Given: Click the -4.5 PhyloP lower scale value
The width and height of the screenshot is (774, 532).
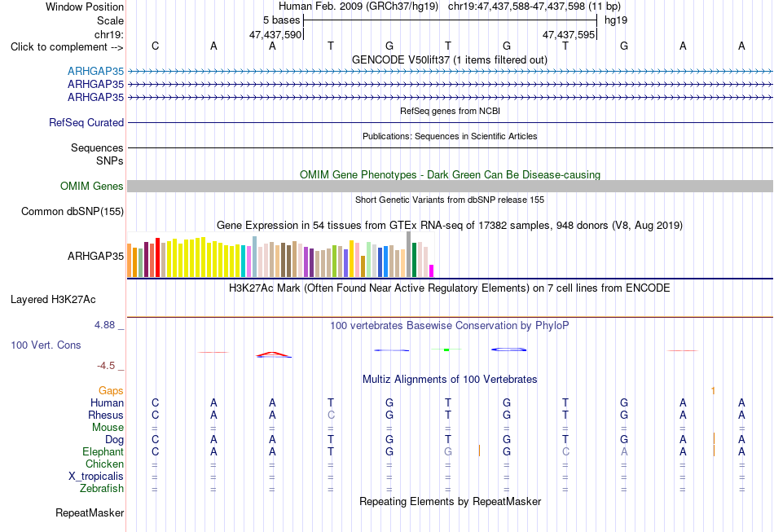Looking at the screenshot, I should click(106, 366).
